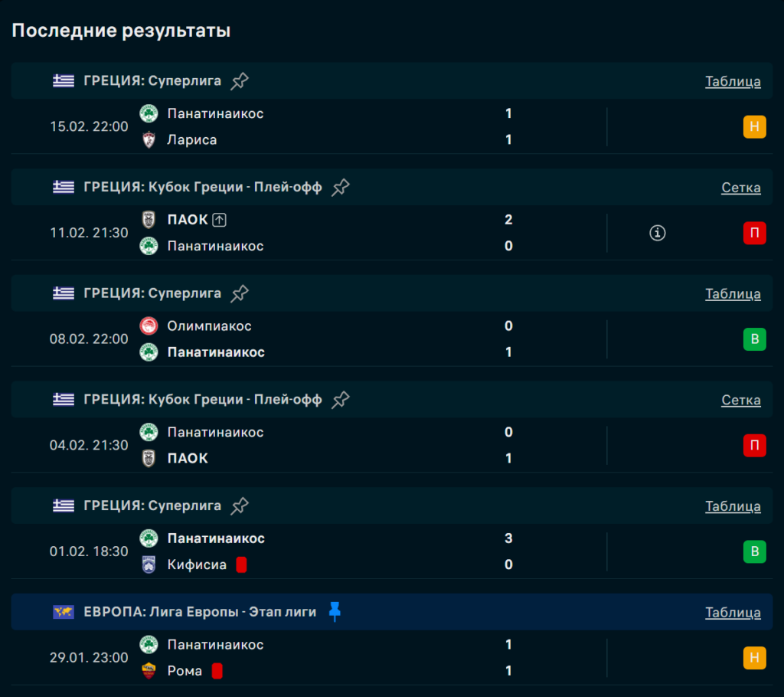Open Сетка link for 11.02 Greek Cup
Image resolution: width=784 pixels, height=697 pixels.
click(740, 188)
